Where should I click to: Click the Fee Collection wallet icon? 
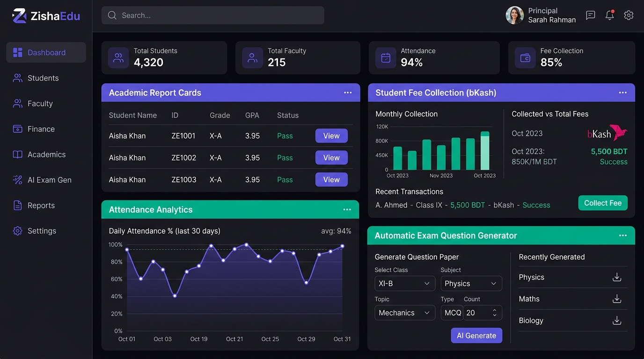click(x=525, y=58)
